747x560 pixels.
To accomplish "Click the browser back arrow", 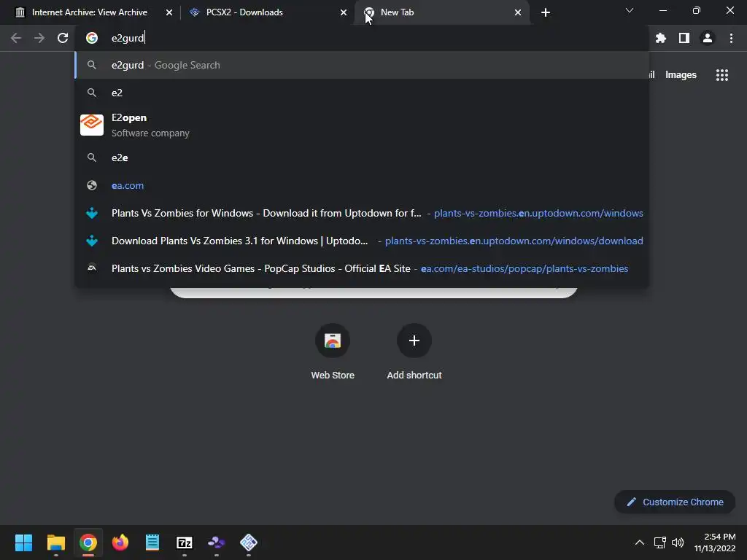I will pos(16,38).
